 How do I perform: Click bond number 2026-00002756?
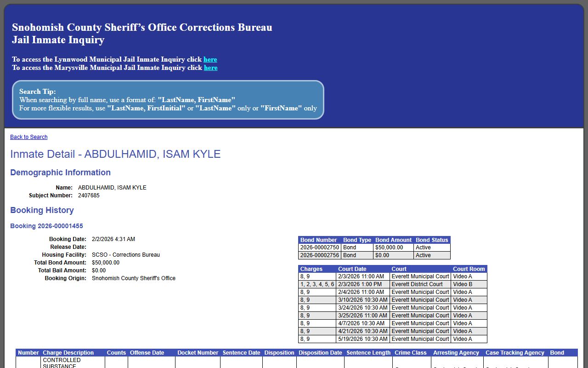coord(320,255)
